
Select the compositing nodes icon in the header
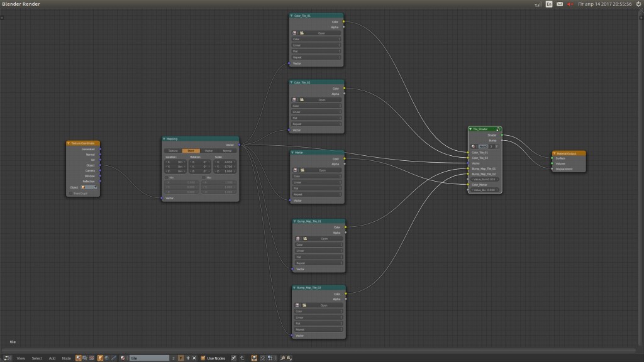(x=85, y=357)
